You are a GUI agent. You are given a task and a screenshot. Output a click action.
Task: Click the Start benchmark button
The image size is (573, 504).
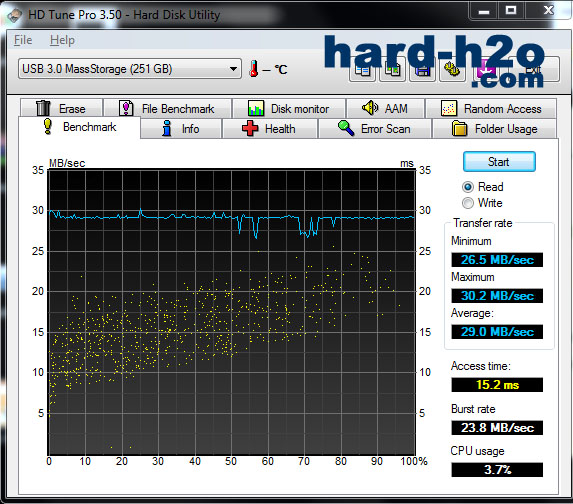tap(499, 162)
